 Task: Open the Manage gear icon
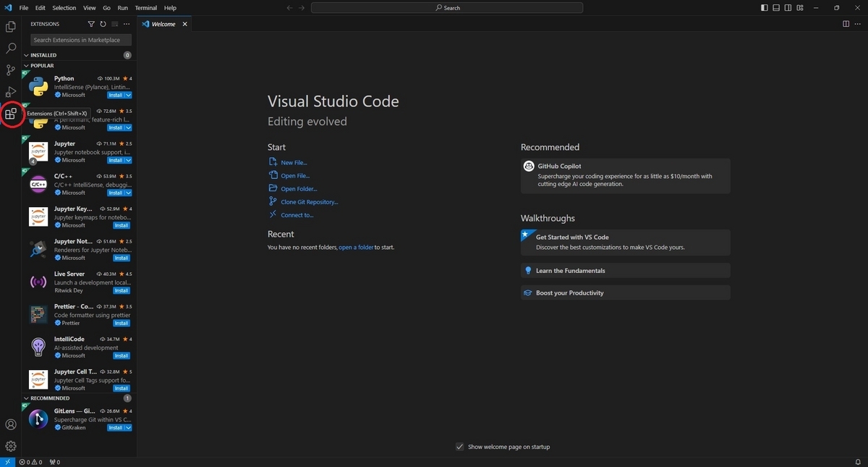pyautogui.click(x=11, y=446)
